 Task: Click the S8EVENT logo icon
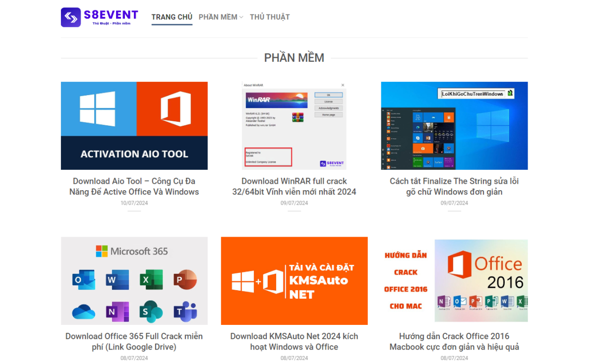pos(70,17)
